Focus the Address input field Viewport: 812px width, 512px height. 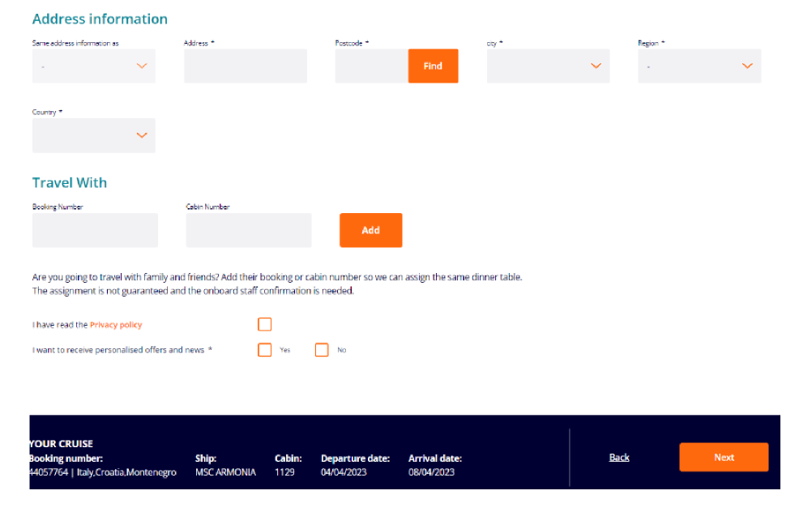(246, 66)
